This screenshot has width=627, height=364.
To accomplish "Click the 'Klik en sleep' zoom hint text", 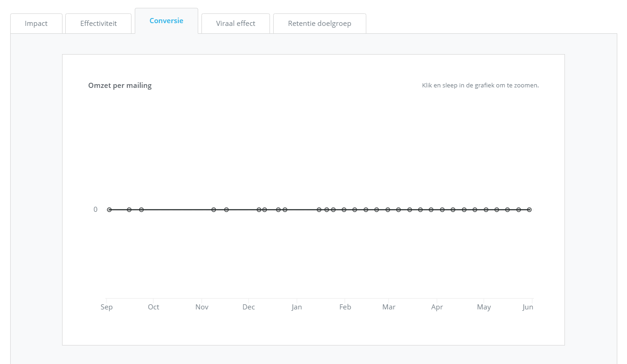I will click(x=480, y=86).
